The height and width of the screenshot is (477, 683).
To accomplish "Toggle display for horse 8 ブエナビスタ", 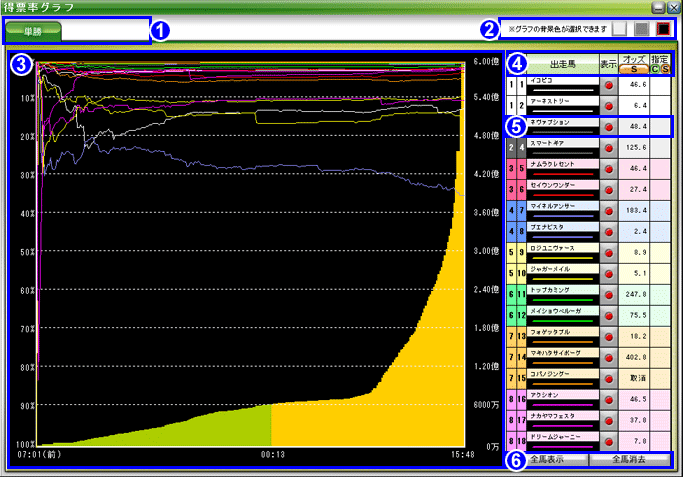I will pyautogui.click(x=609, y=232).
